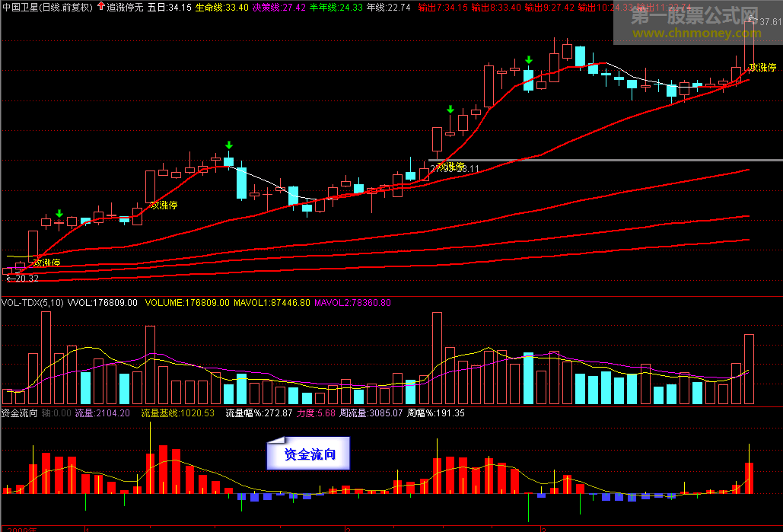Click the 周幅%:191.35 value
The image size is (783, 532).
(x=435, y=413)
